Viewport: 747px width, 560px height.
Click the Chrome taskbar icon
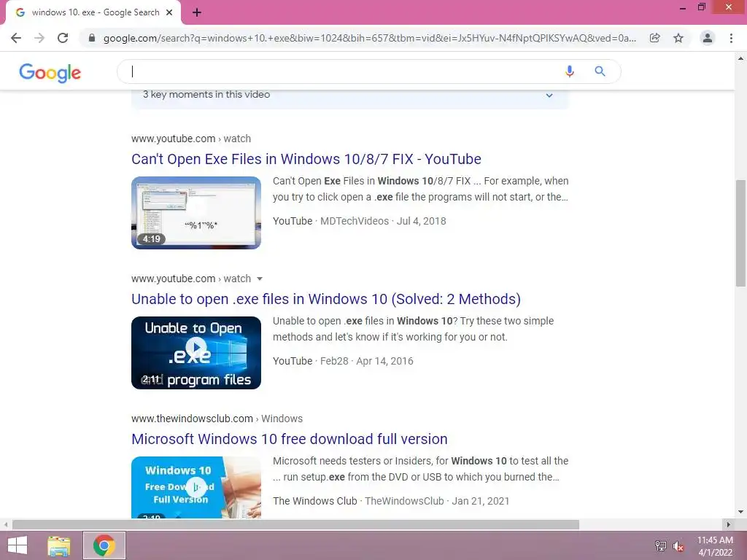104,545
